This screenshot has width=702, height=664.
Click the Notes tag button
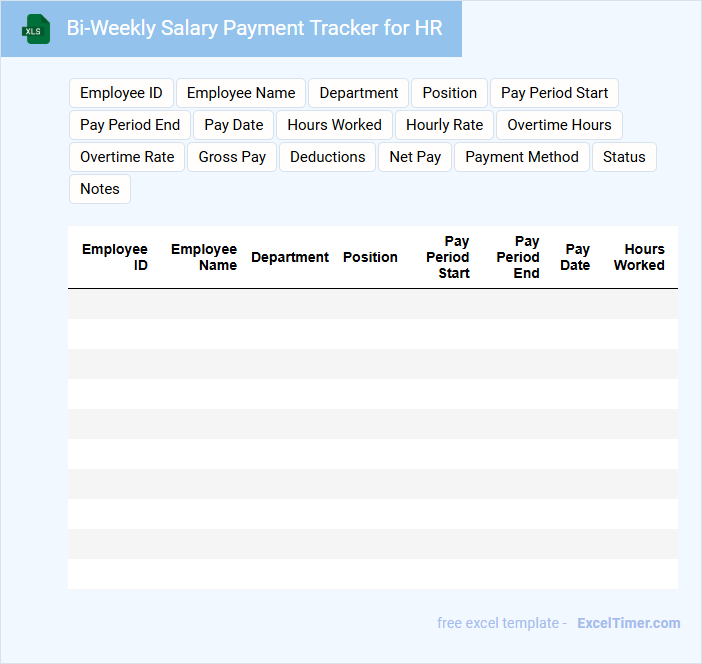[100, 189]
